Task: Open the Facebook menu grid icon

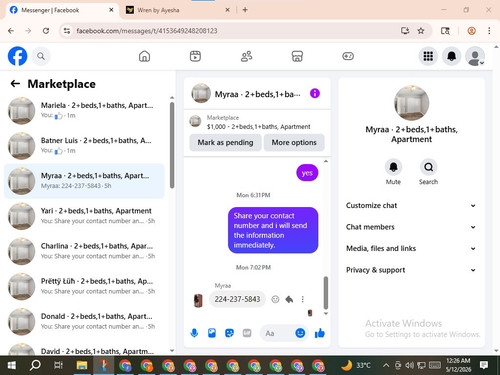Action: click(428, 56)
